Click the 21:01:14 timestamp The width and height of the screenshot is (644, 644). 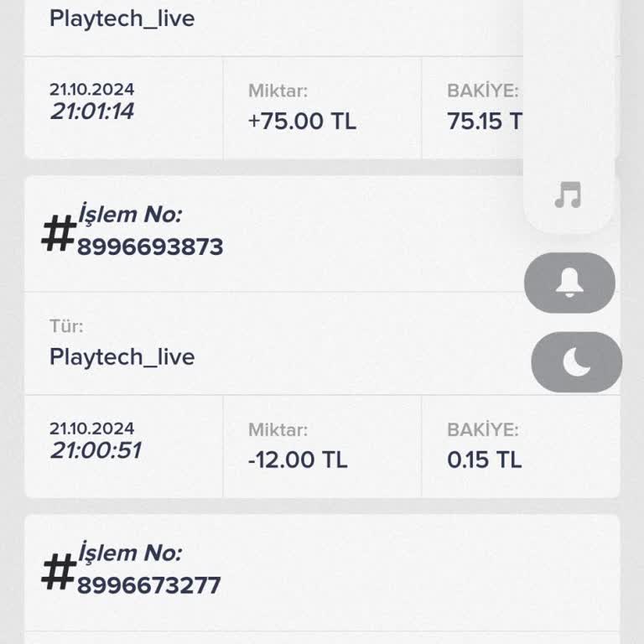92,112
